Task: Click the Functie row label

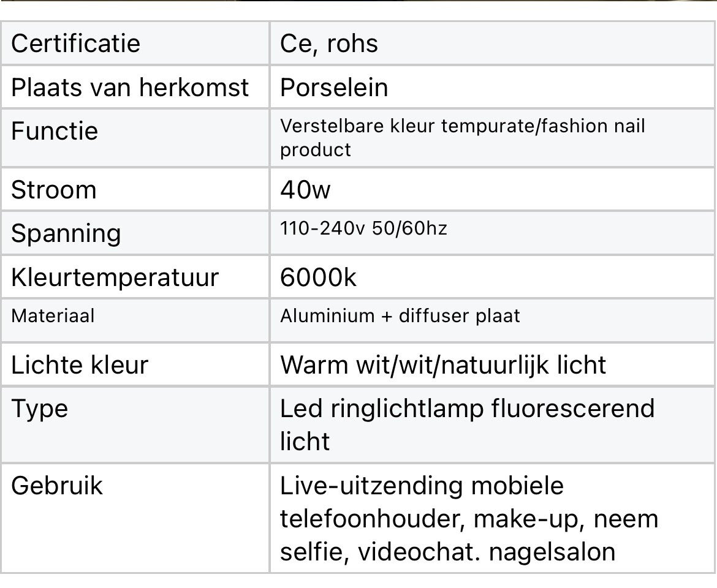Action: pos(55,132)
